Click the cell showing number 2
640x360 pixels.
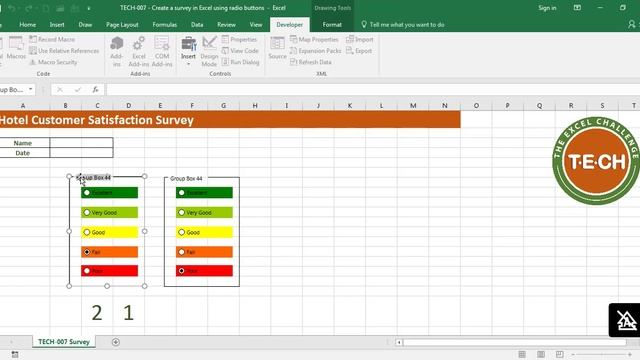(97, 313)
